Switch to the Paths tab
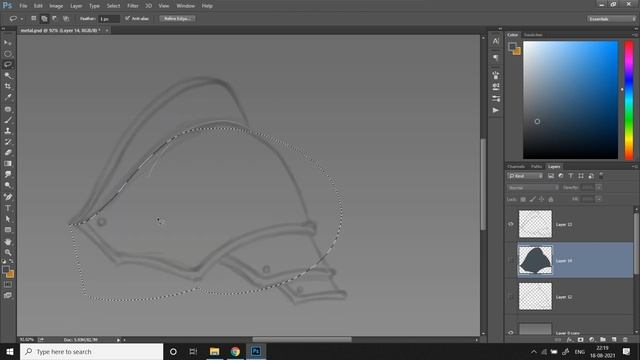 pos(536,167)
